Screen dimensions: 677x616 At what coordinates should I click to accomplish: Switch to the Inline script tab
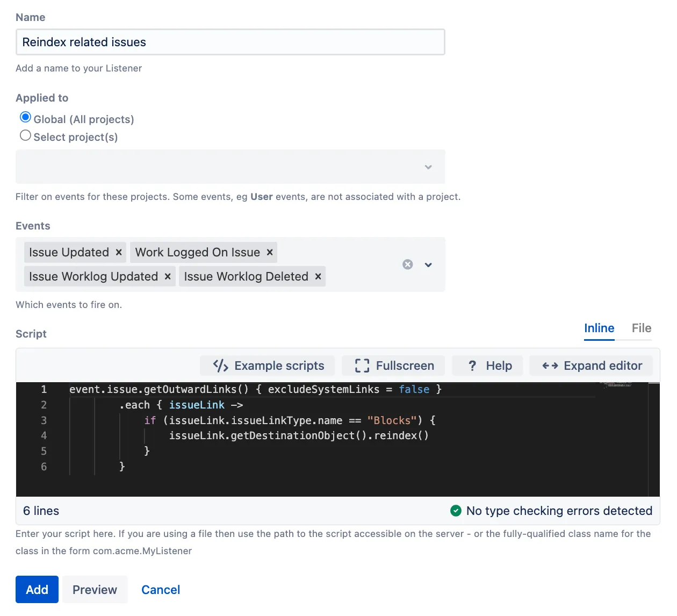click(x=599, y=328)
